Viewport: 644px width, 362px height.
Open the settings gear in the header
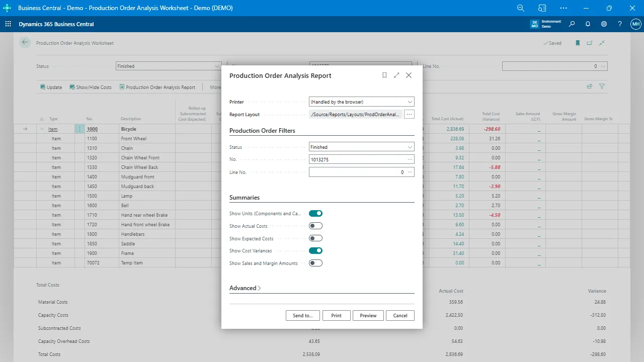coord(604,24)
